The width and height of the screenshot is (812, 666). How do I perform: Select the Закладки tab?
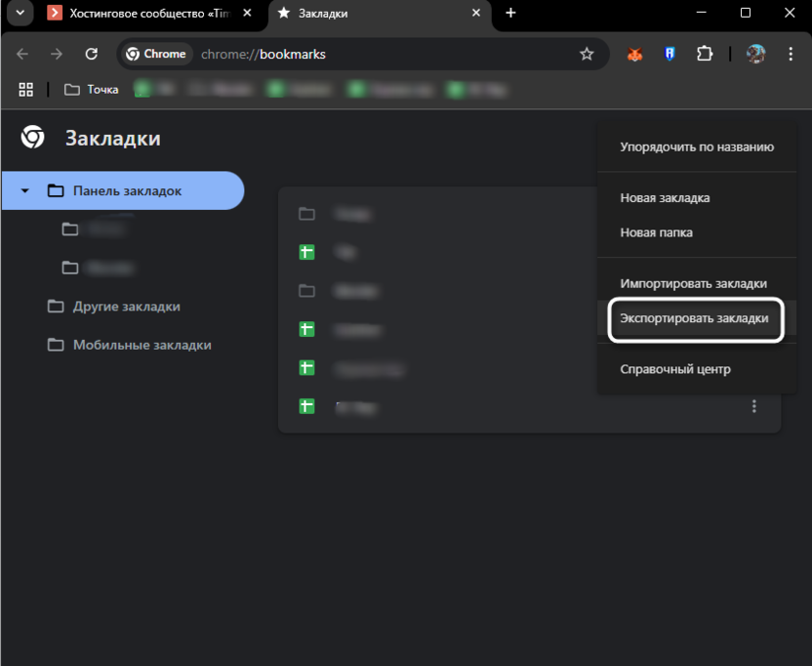click(x=380, y=14)
